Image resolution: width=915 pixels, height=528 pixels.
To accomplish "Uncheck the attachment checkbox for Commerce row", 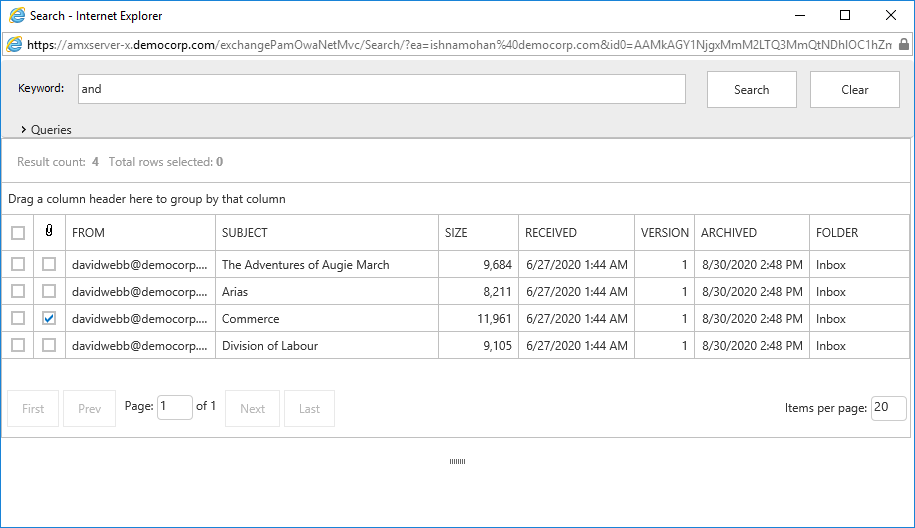I will (49, 319).
